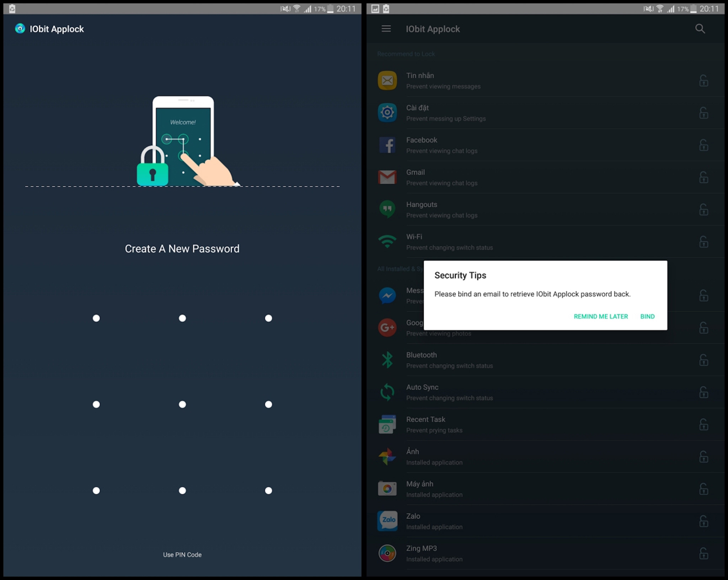Click the battery indicator in left status bar
This screenshot has width=728, height=580.
(x=330, y=9)
